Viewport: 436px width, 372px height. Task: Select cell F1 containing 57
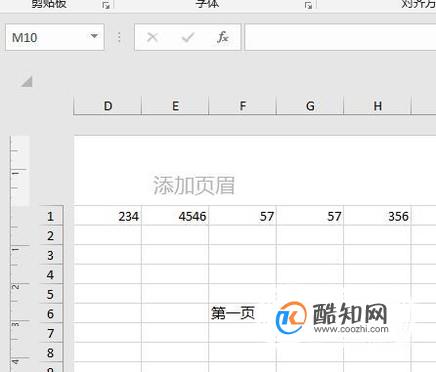[x=243, y=216]
